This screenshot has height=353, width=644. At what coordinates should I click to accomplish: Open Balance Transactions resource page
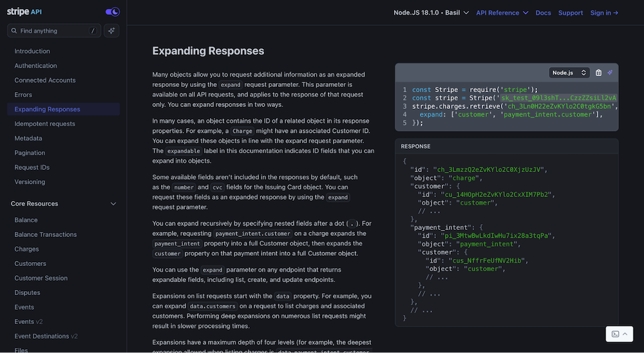45,234
